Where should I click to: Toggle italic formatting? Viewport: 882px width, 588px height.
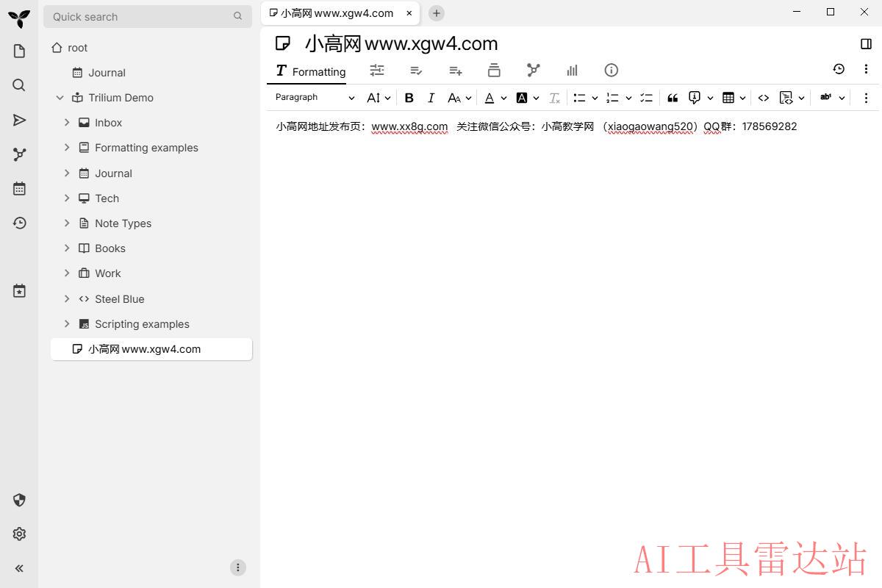click(x=431, y=98)
